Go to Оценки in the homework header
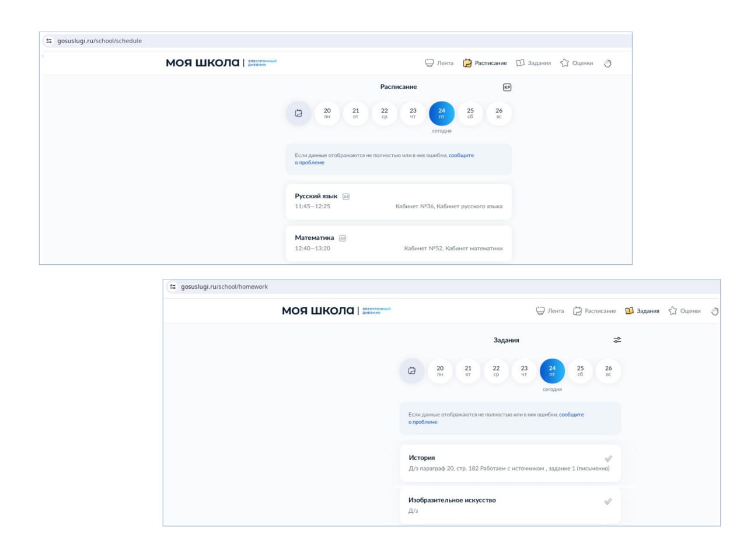Screen dimensions: 747x560 pos(685,311)
